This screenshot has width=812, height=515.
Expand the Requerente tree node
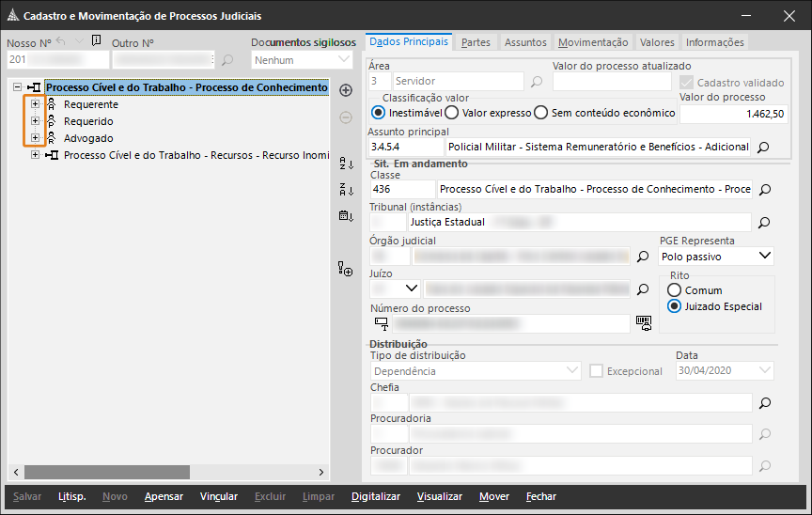pyautogui.click(x=36, y=104)
